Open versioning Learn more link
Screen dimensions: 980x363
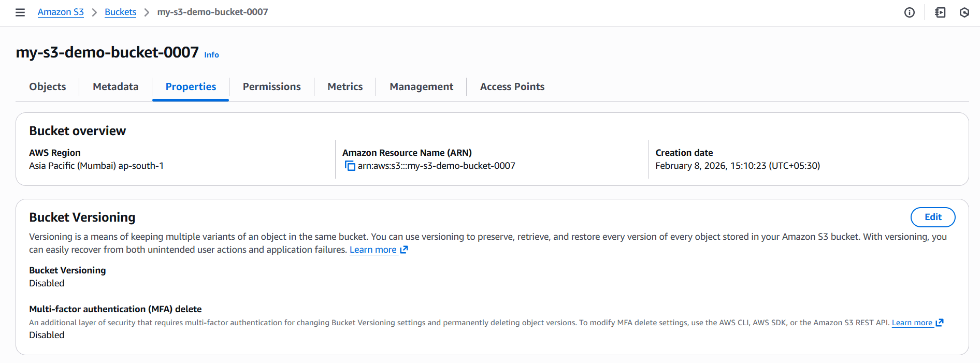(x=373, y=250)
